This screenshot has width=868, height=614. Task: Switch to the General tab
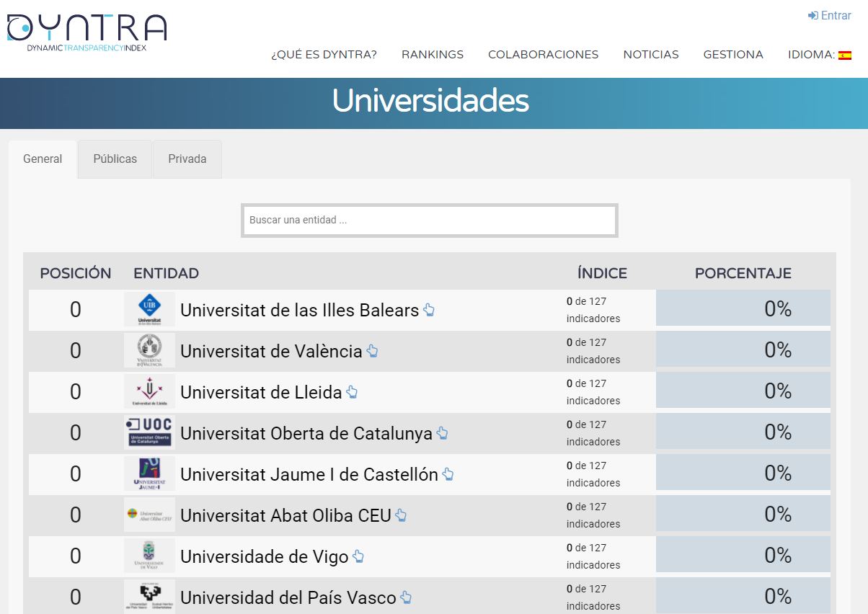pyautogui.click(x=43, y=159)
